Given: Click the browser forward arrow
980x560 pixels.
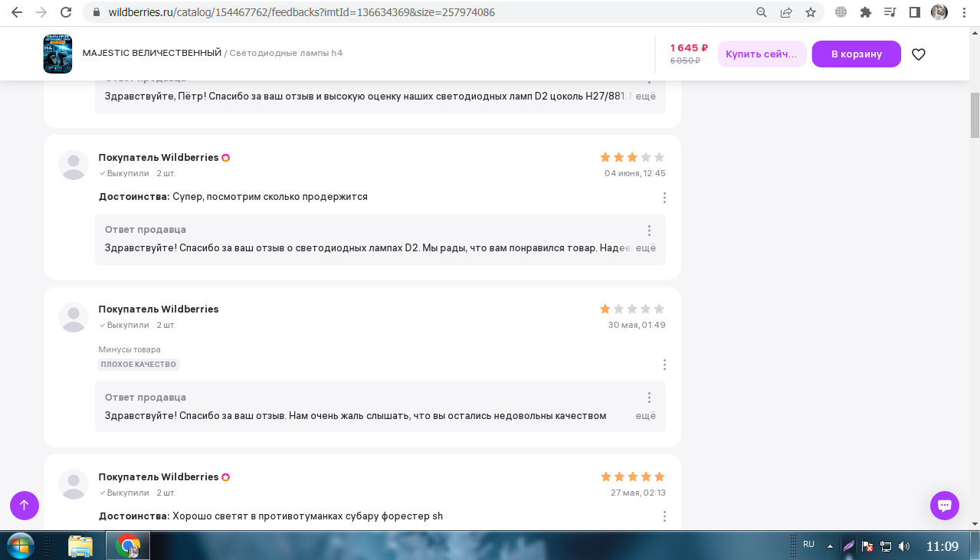Looking at the screenshot, I should pos(41,12).
